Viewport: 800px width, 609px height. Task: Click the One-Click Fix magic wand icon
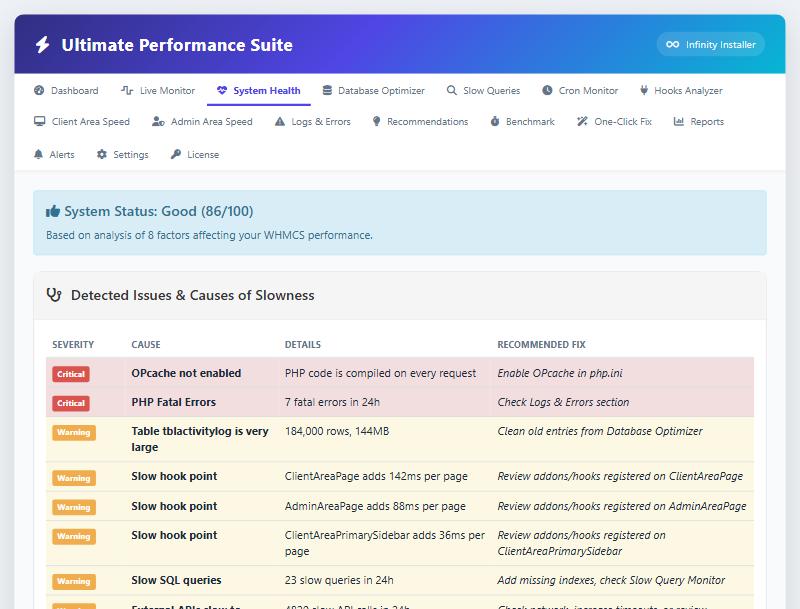click(582, 121)
